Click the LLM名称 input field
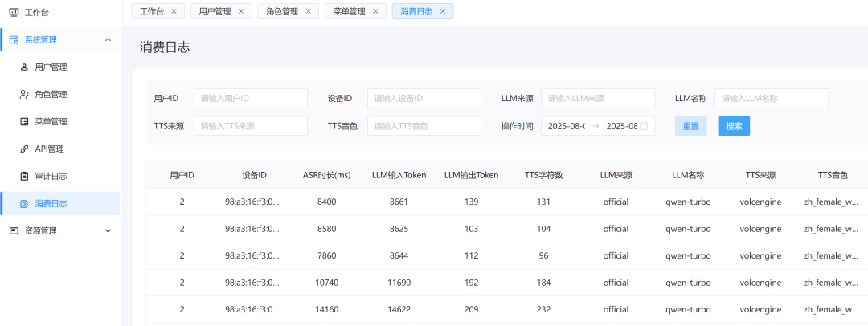Image resolution: width=868 pixels, height=326 pixels. 771,98
